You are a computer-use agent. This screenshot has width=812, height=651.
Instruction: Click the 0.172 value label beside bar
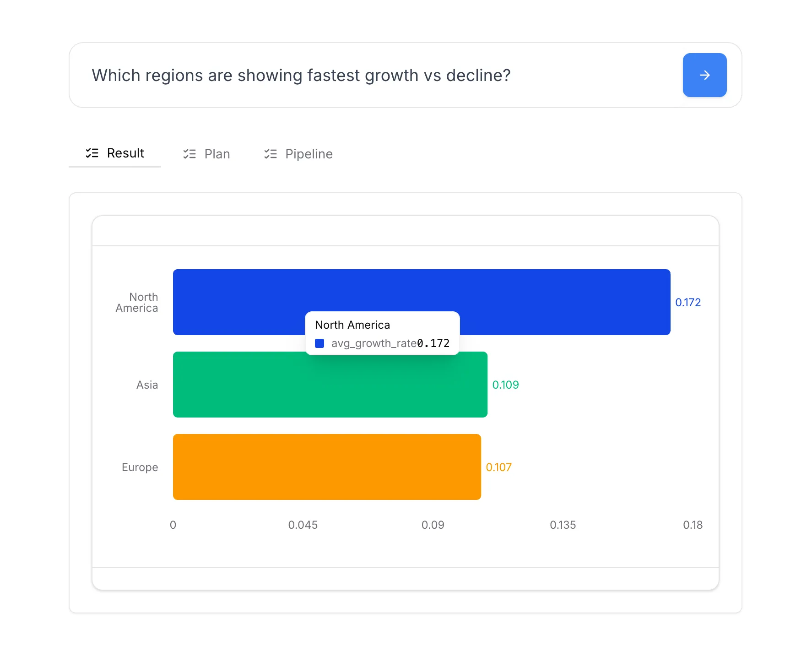(687, 303)
